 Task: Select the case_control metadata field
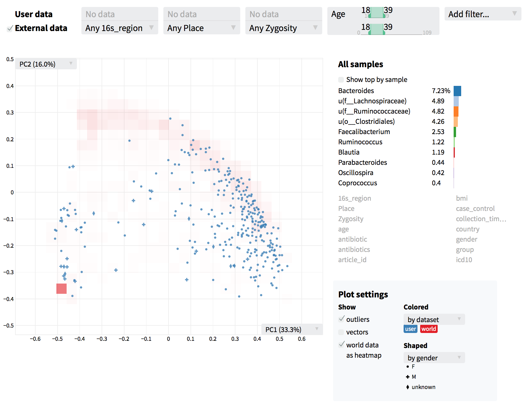pos(475,209)
